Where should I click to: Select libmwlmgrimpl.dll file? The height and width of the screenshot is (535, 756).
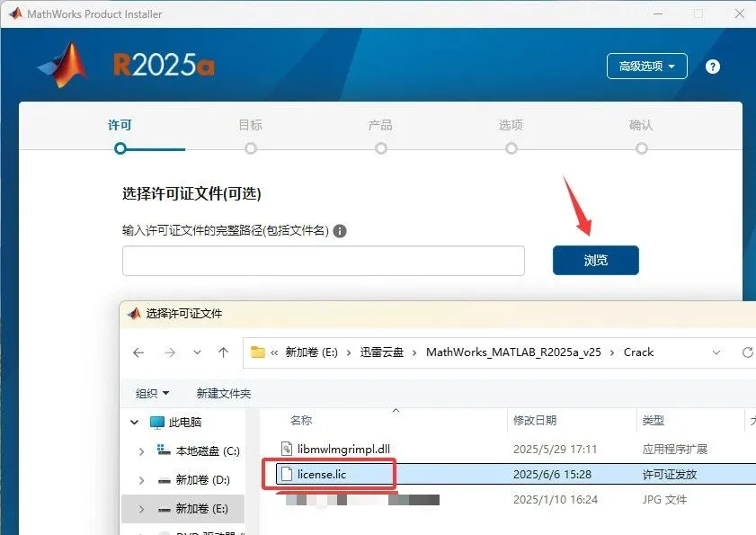click(x=343, y=449)
